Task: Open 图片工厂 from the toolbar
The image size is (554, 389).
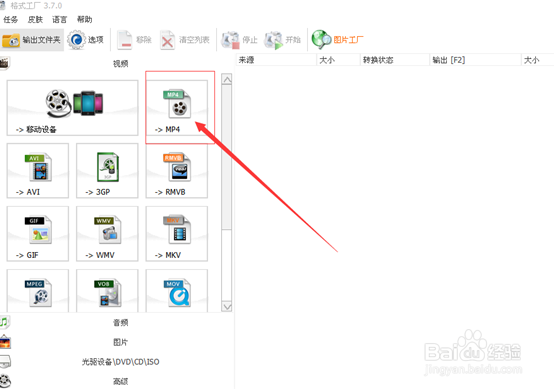Action: 337,40
